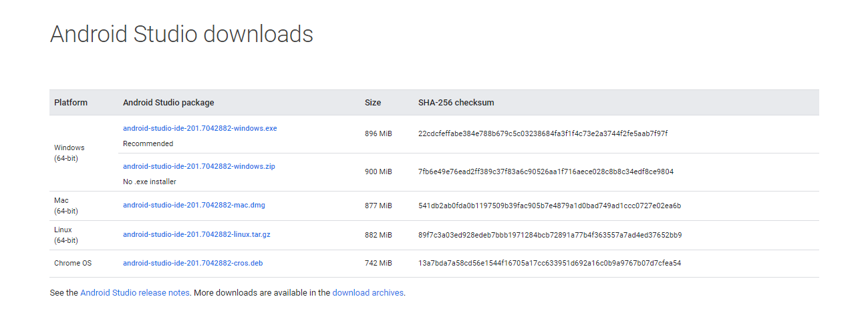
Task: Click the checksum starting with 541db2ab0fda
Action: 549,206
